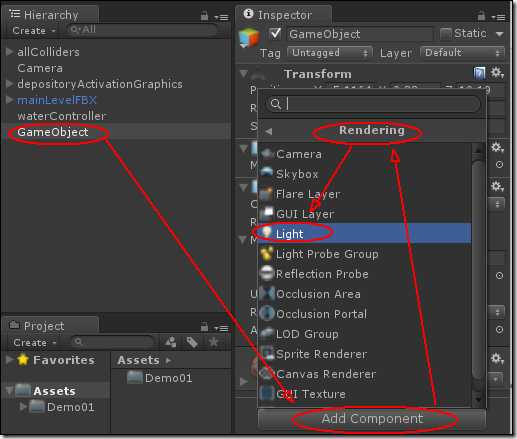Screen dimensions: 517x439
Task: Click the Project save search star icon
Action: pyautogui.click(x=213, y=342)
